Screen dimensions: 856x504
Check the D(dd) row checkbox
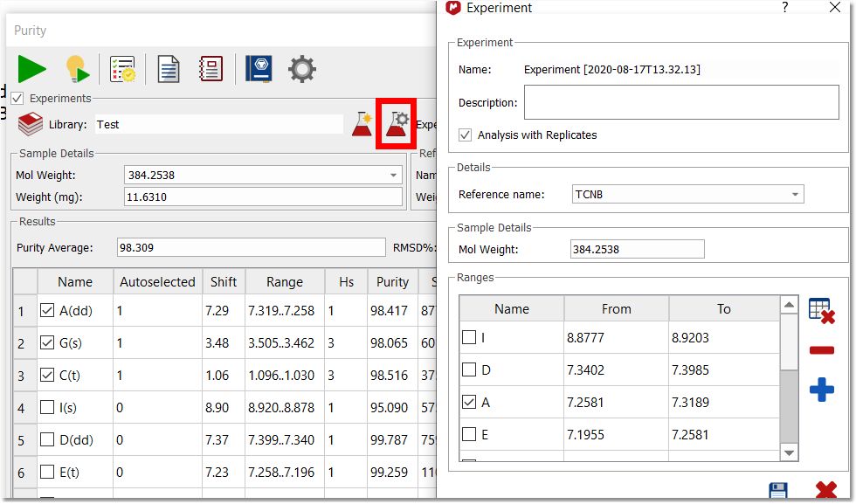click(47, 439)
